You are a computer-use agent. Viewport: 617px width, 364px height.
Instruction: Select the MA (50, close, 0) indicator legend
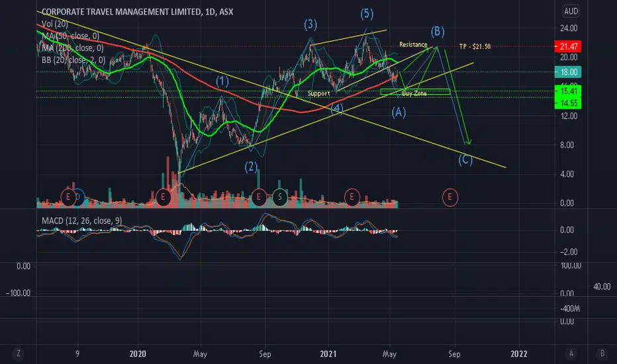point(70,36)
